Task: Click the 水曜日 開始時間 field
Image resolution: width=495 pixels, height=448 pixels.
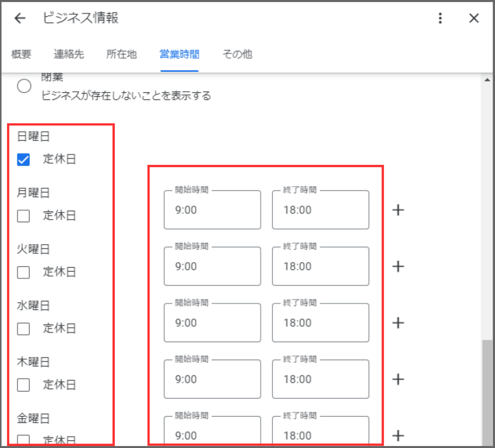Action: [212, 323]
